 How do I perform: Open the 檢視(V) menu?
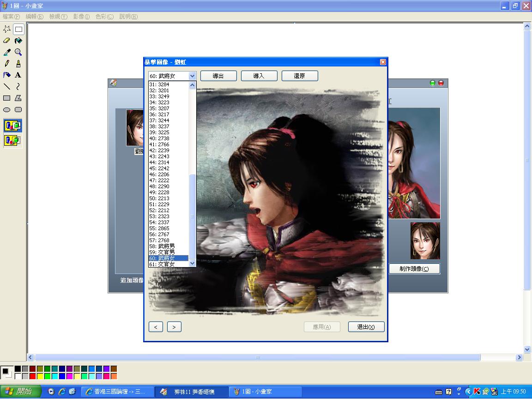[x=58, y=17]
